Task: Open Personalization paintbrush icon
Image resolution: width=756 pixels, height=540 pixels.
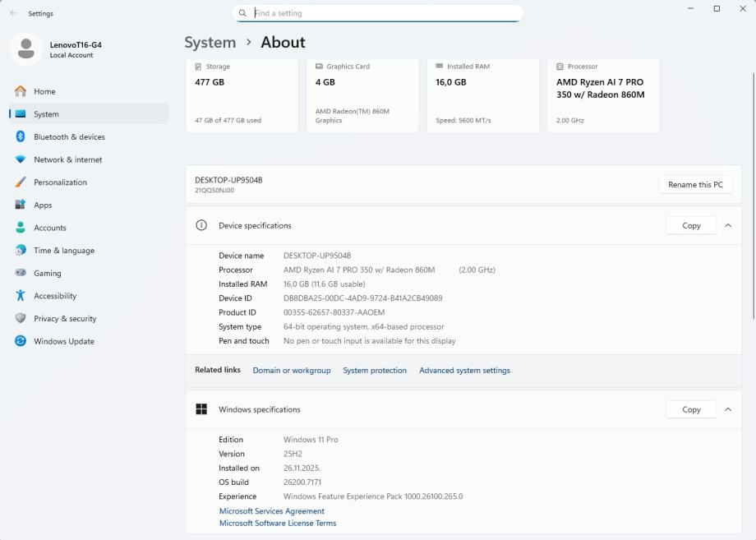Action: [21, 182]
